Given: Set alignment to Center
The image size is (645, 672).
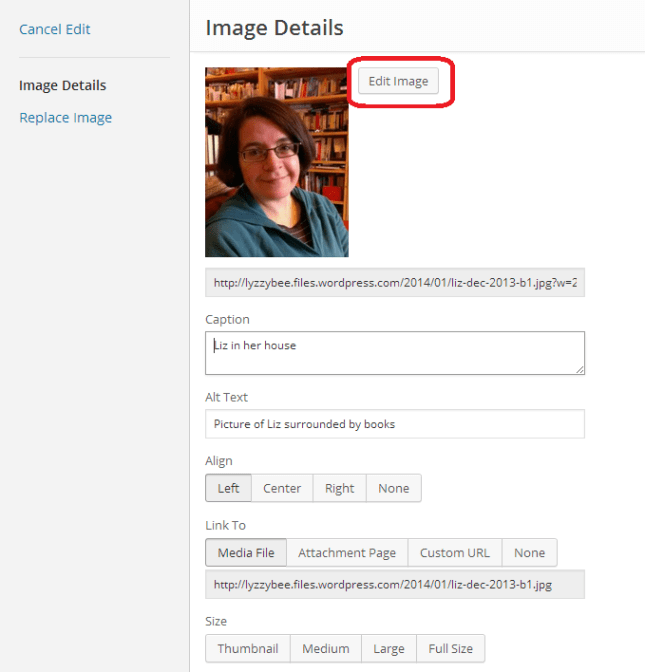Looking at the screenshot, I should point(282,488).
